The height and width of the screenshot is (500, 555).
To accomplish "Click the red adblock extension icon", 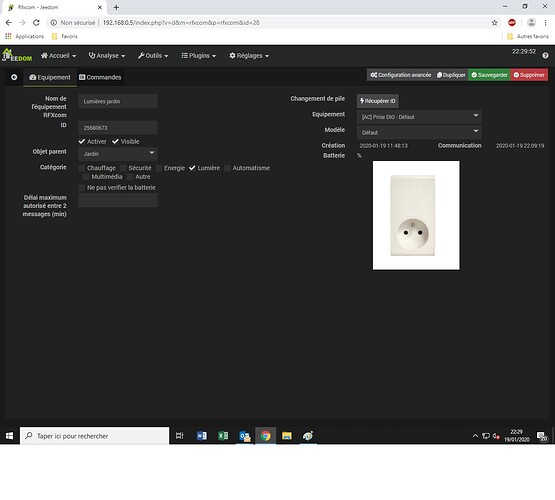I will [512, 23].
